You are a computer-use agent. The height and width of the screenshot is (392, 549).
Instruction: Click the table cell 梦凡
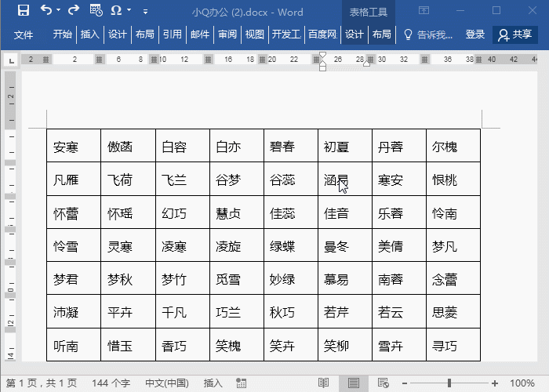pos(453,245)
